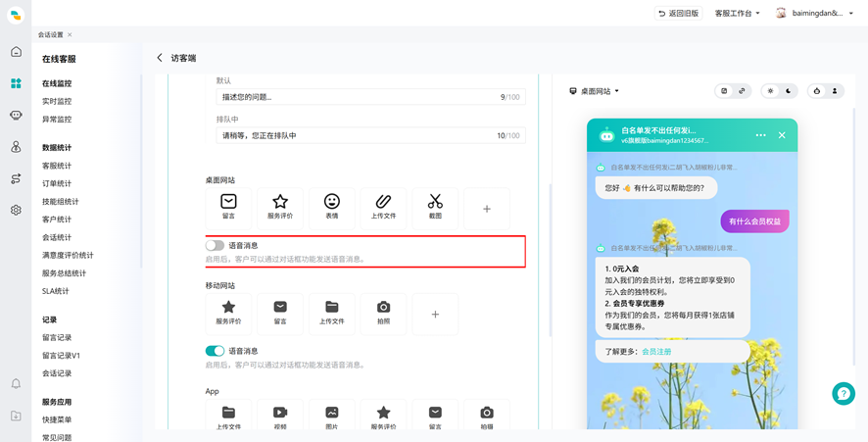The width and height of the screenshot is (868, 442).
Task: Open 实时监控 in the menu
Action: pos(57,101)
